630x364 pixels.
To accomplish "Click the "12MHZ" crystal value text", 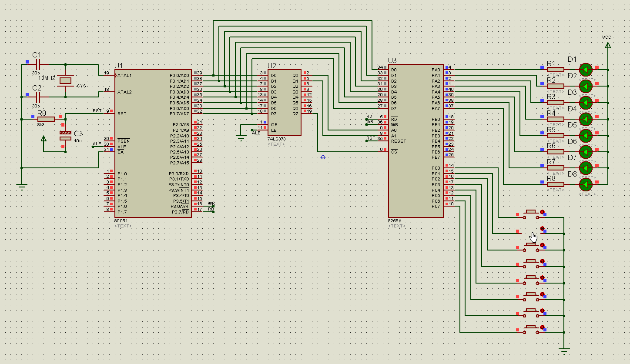I will click(48, 78).
